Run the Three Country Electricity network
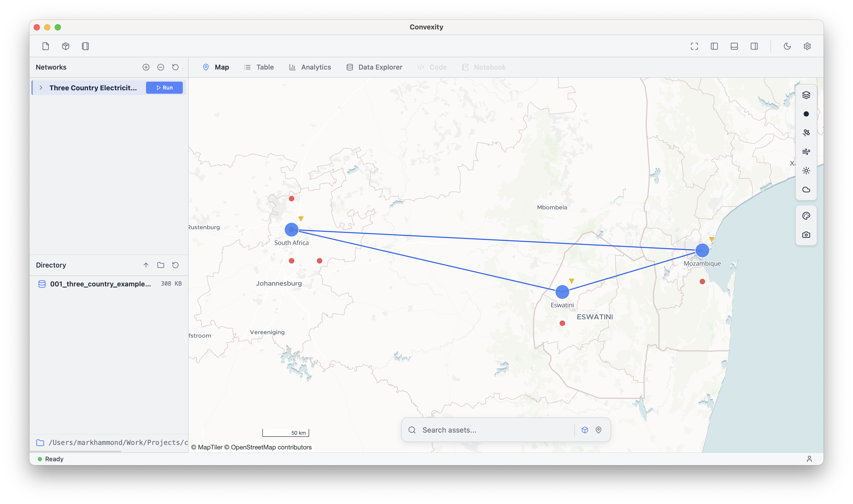Viewport: 853px width, 504px height. 164,88
